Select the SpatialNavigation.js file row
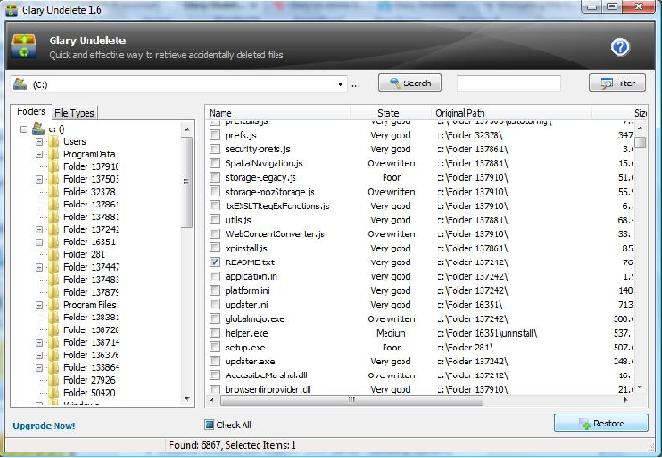This screenshot has width=662, height=458. click(x=421, y=163)
